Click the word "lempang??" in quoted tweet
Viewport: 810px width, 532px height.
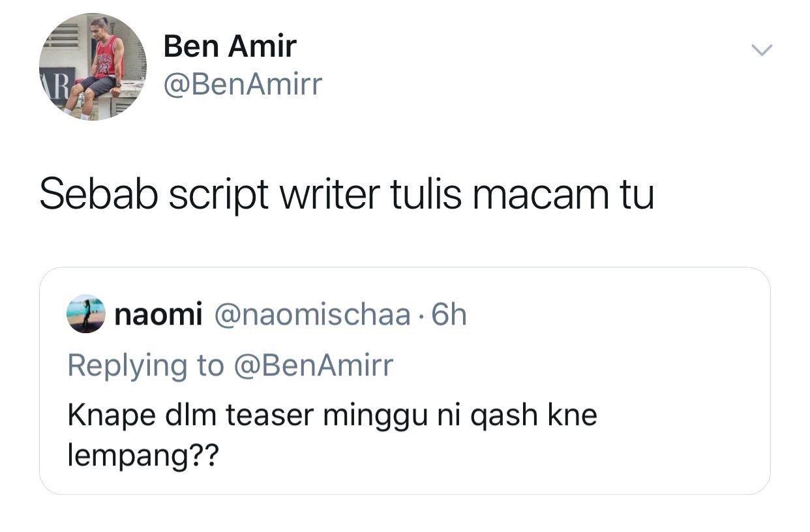pyautogui.click(x=143, y=456)
